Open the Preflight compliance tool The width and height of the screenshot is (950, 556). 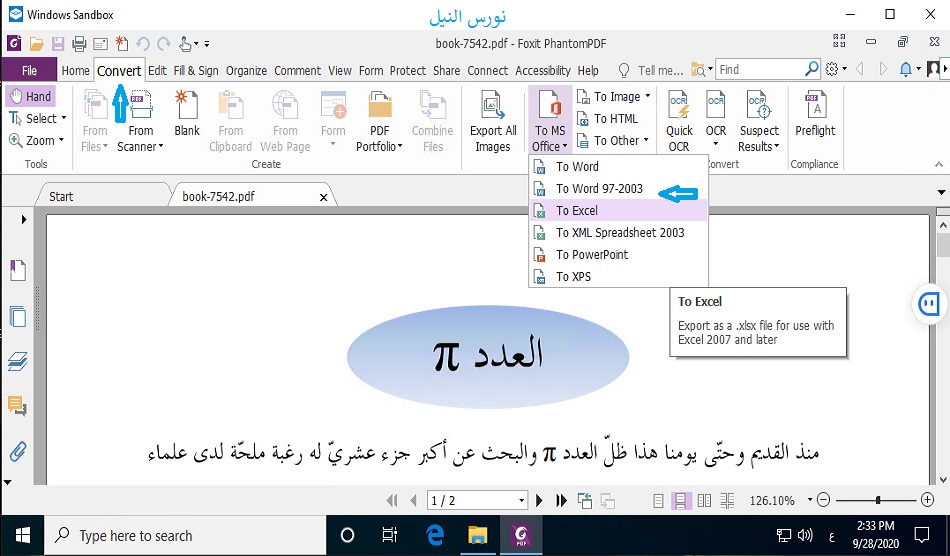pos(815,114)
